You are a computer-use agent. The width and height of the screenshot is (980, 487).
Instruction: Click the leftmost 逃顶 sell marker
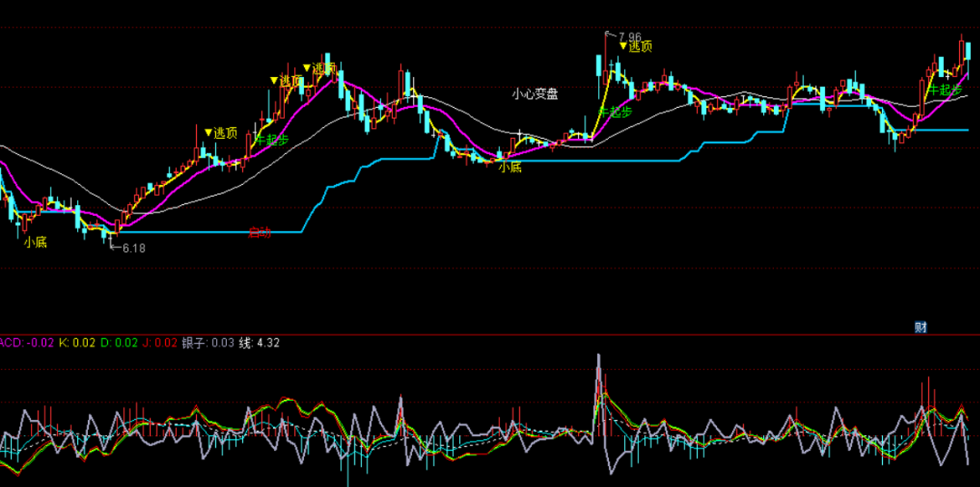click(x=220, y=133)
